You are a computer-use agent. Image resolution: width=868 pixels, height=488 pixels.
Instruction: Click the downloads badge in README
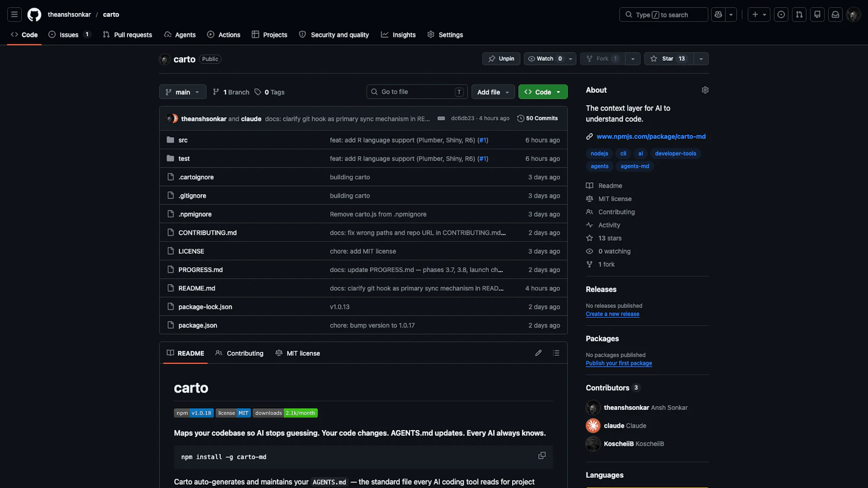tap(285, 413)
